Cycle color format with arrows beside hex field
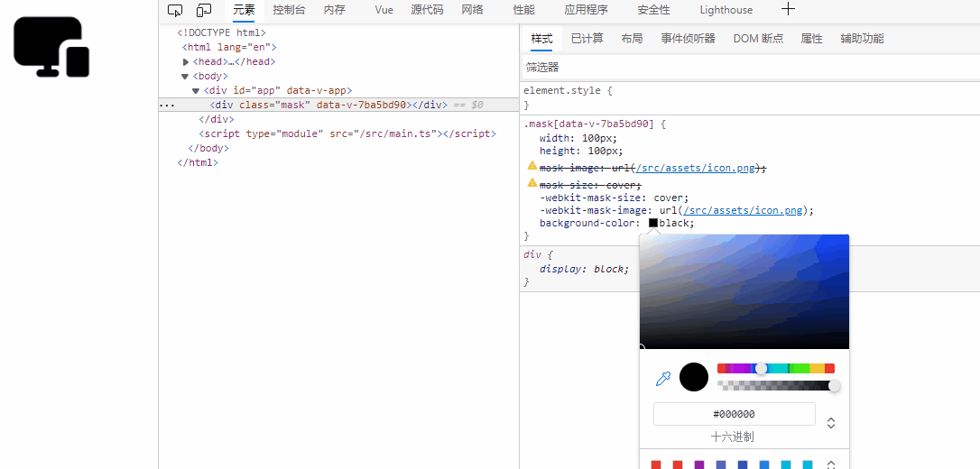980x469 pixels. 831,423
